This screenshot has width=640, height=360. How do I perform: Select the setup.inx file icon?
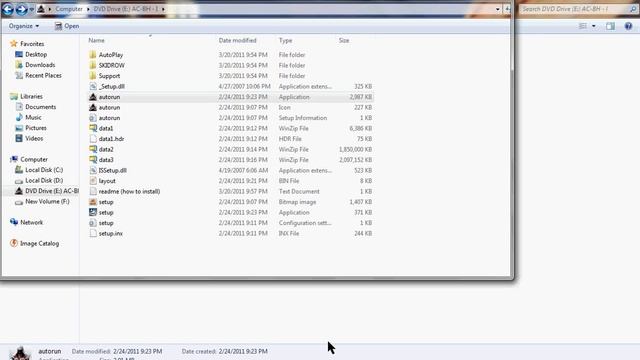[93, 233]
